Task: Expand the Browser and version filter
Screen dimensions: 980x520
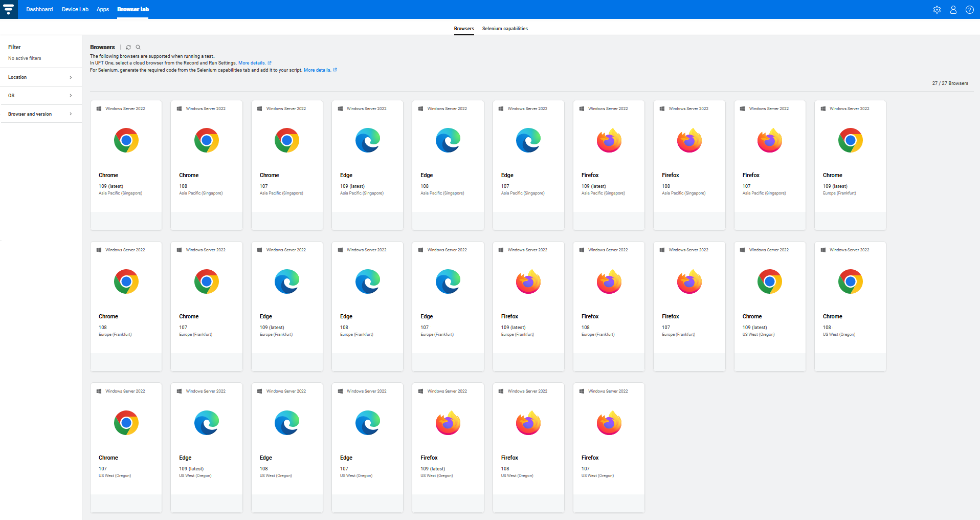Action: point(41,114)
